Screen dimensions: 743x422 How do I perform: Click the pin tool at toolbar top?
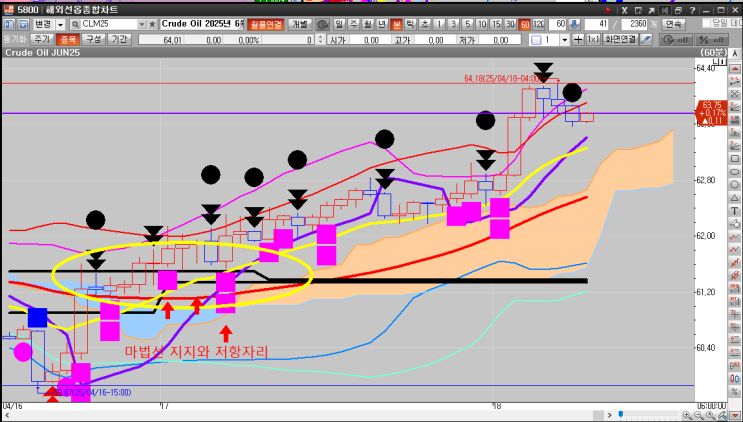pyautogui.click(x=734, y=54)
